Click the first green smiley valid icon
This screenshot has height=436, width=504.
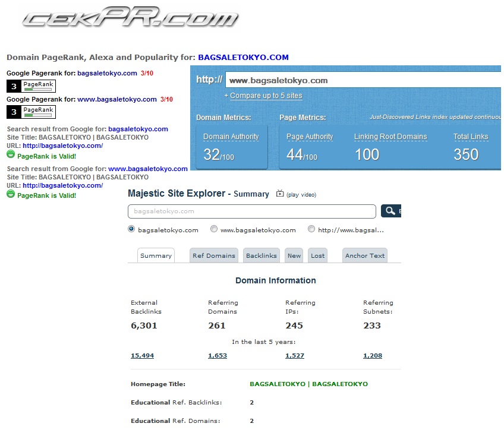click(11, 154)
